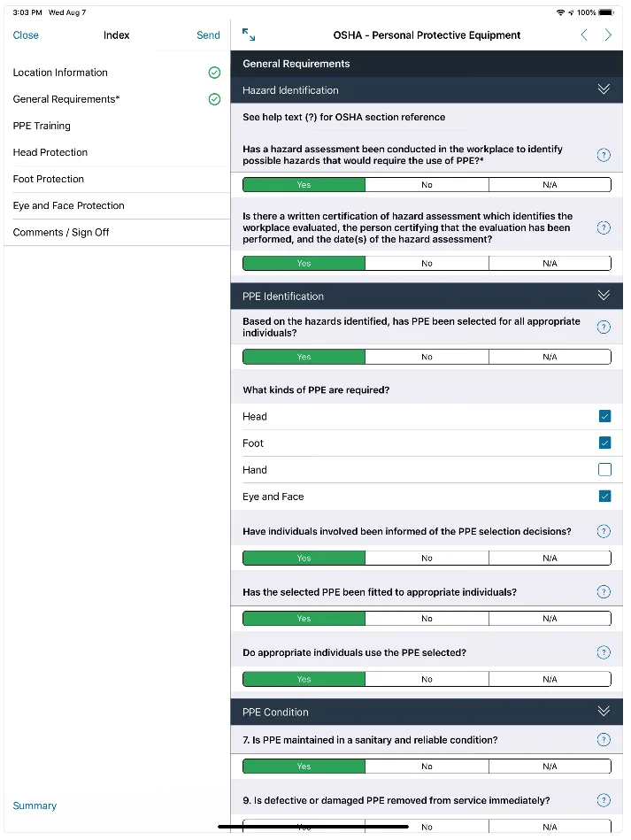Select N/A for hazard assessment conducted
631x840 pixels.
click(550, 185)
